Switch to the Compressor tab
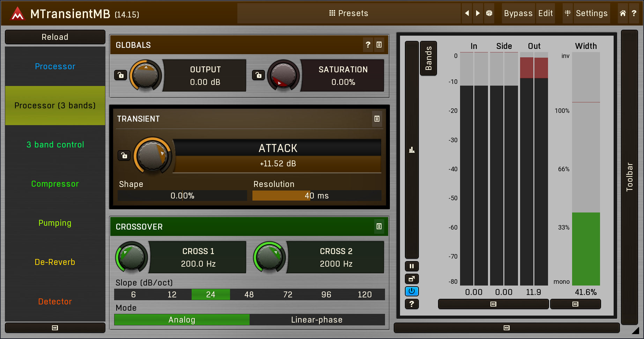 click(x=55, y=184)
